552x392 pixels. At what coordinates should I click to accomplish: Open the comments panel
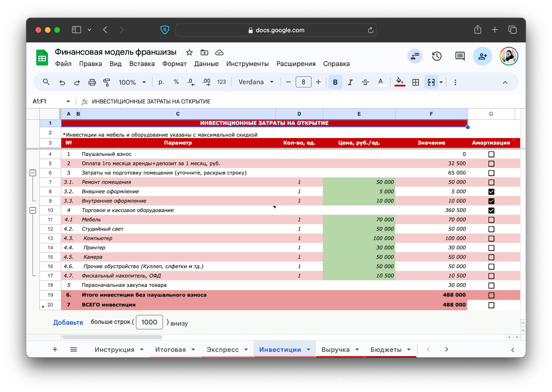[x=460, y=56]
